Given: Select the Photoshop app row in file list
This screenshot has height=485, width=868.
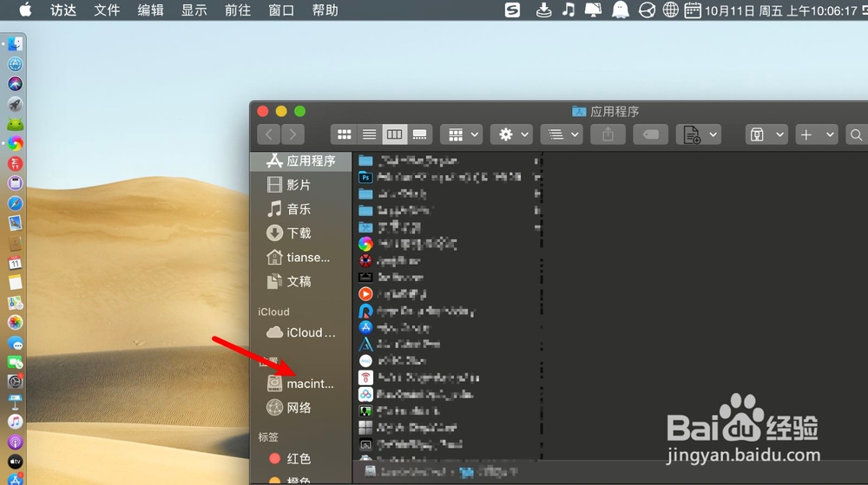Looking at the screenshot, I should pyautogui.click(x=447, y=177).
